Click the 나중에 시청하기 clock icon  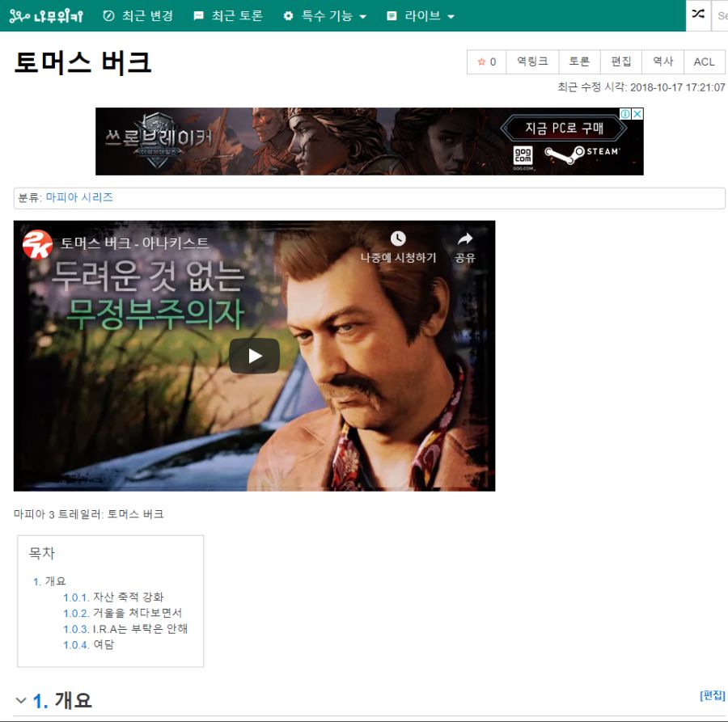tap(398, 239)
